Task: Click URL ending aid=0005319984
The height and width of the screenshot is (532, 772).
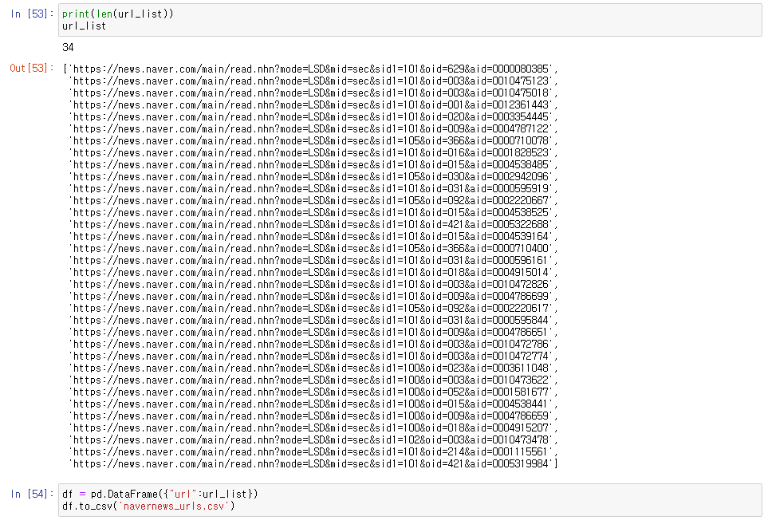Action: tap(311, 464)
